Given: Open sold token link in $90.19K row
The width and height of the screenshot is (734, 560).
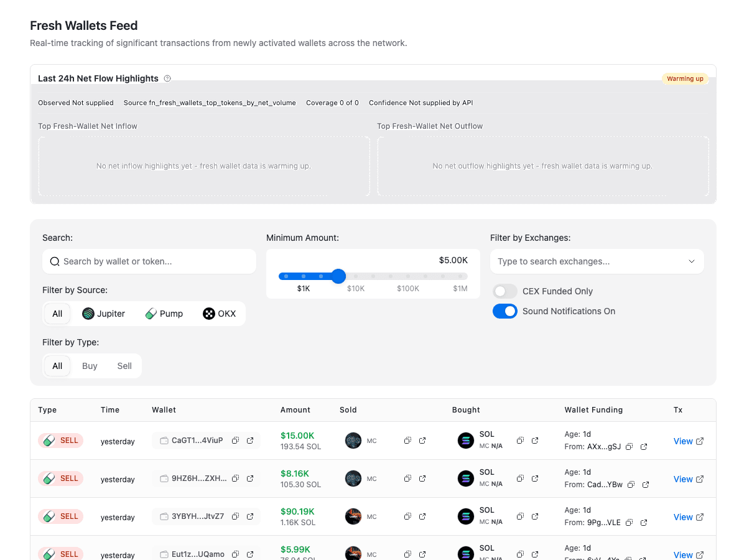Looking at the screenshot, I should 422,516.
